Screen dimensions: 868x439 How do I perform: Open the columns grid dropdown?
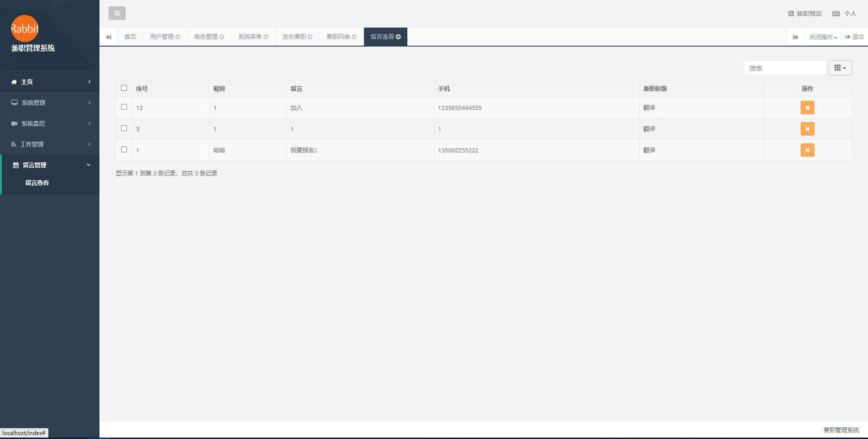tap(840, 68)
